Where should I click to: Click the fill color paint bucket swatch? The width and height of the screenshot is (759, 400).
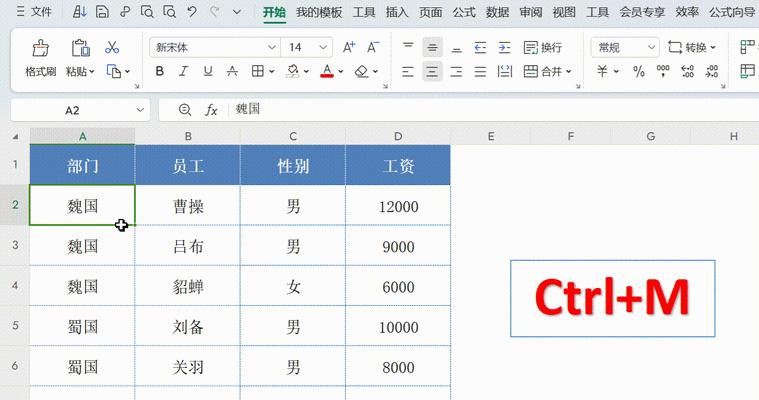tap(292, 72)
